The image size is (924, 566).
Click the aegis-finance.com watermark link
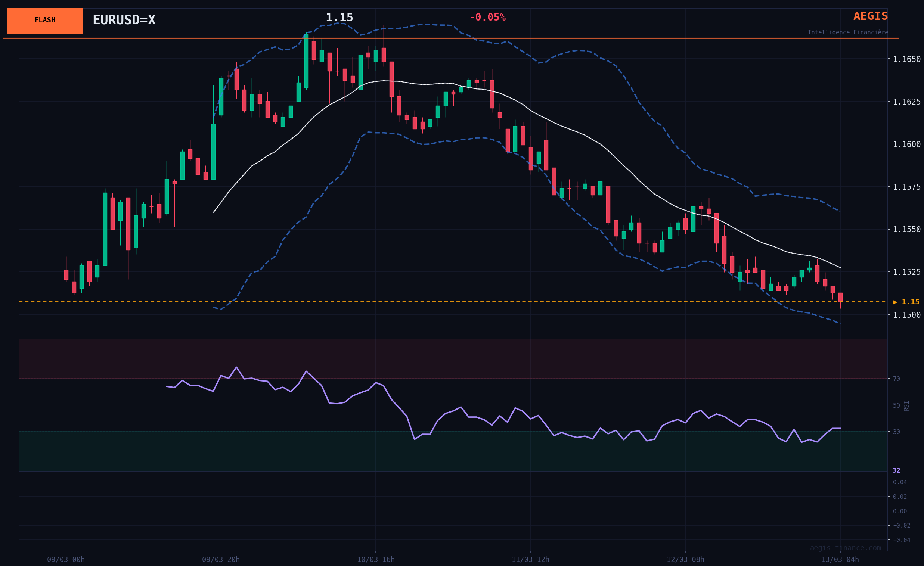tap(845, 548)
